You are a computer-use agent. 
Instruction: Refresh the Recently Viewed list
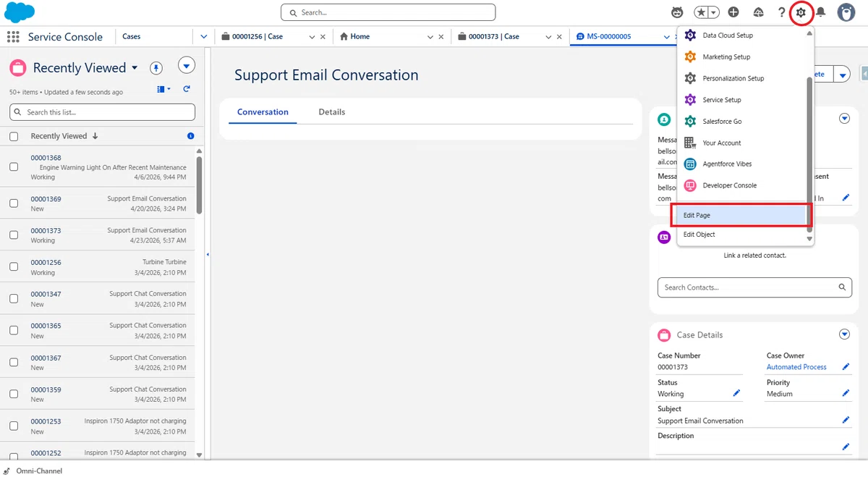pyautogui.click(x=187, y=89)
